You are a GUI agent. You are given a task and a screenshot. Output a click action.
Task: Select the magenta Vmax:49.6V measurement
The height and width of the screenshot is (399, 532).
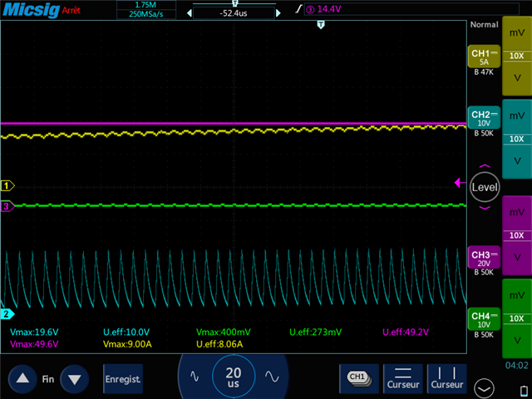tap(34, 344)
